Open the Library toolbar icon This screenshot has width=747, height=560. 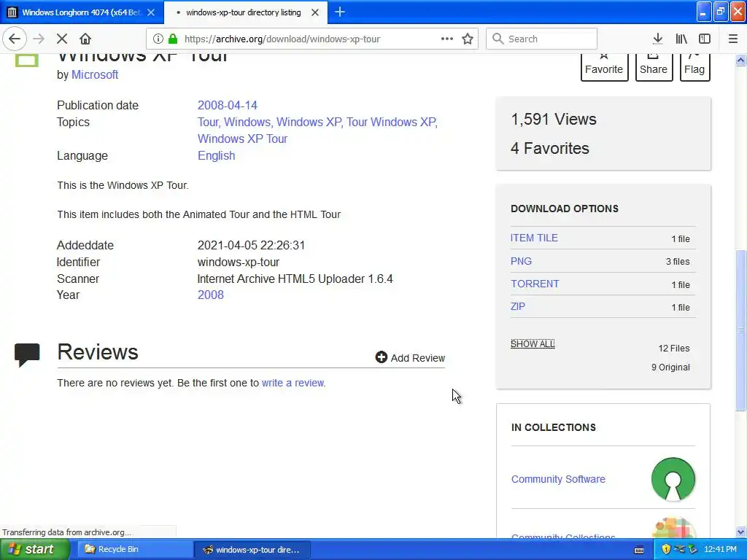coord(681,39)
